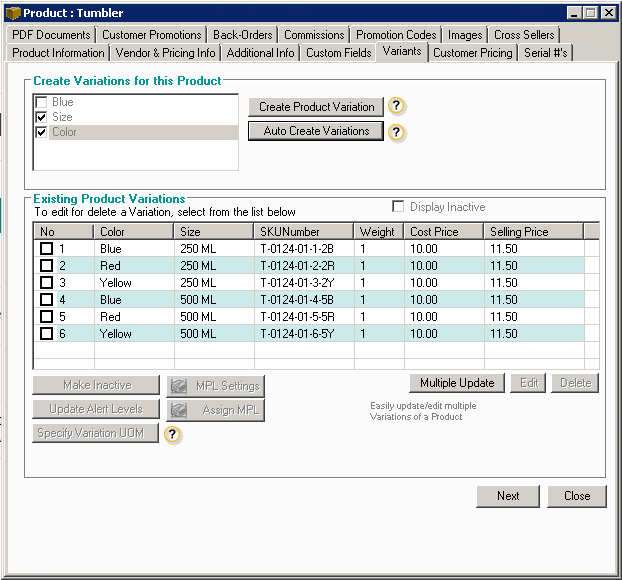Screen dimensions: 622x580
Task: Select the Yellow 500 ML variation row
Action: coord(300,334)
